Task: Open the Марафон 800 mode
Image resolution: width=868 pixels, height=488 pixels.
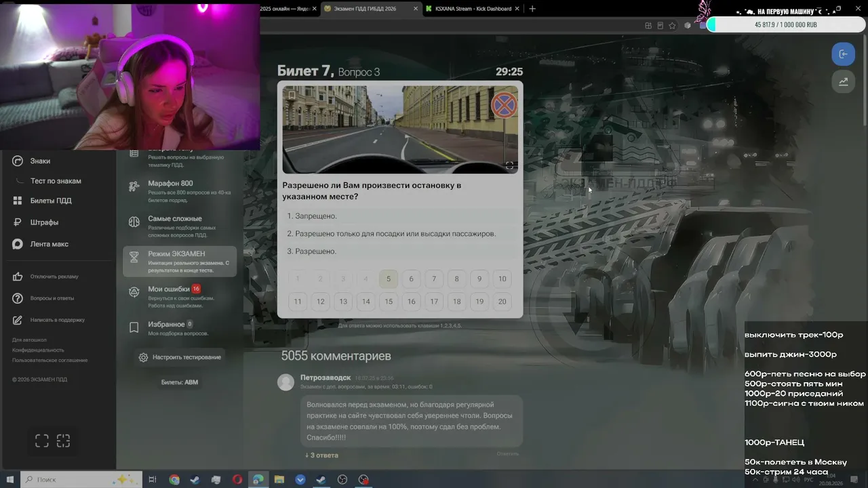Action: point(180,191)
